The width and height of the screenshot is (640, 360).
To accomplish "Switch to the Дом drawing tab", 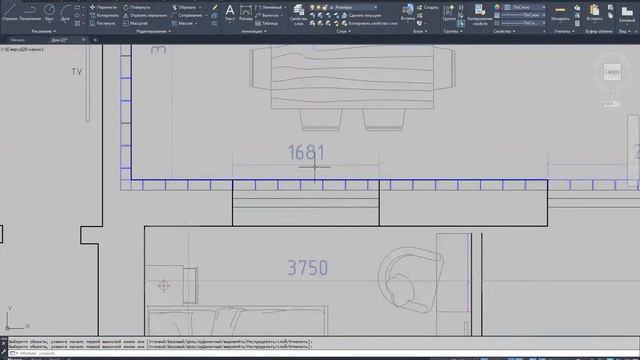I will [x=60, y=40].
